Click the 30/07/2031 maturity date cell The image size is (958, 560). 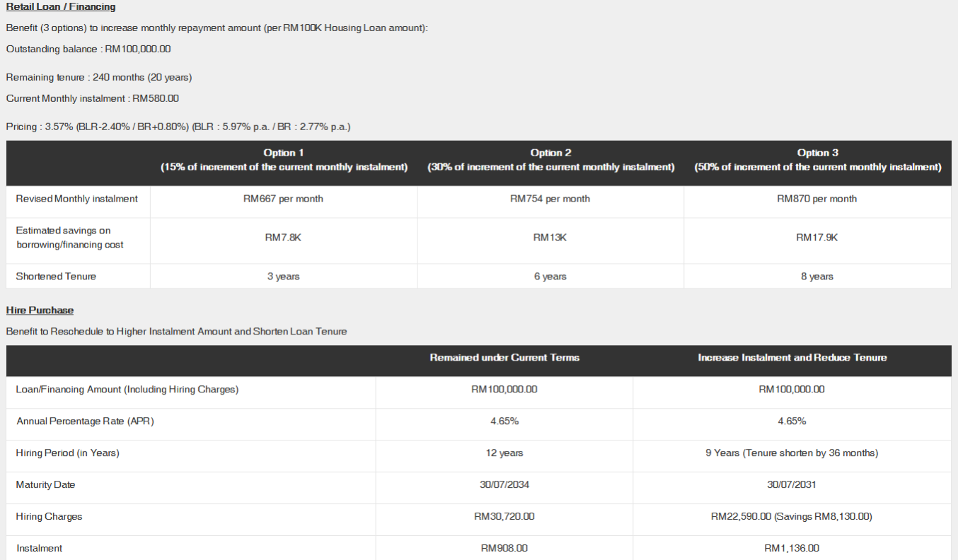[792, 485]
